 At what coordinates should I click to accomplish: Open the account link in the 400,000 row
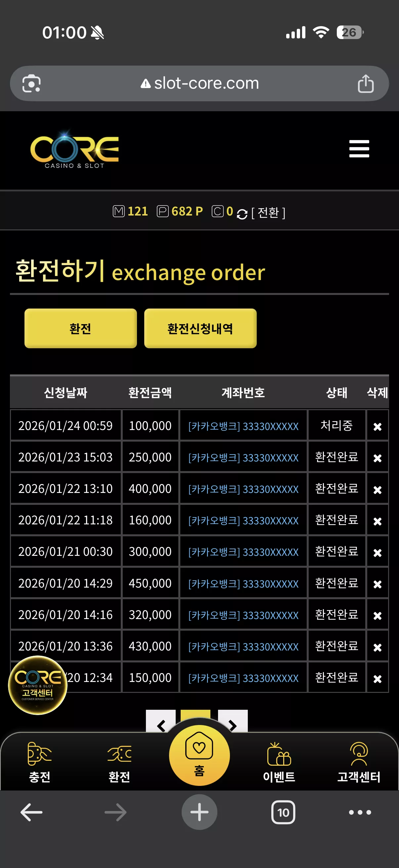click(244, 489)
